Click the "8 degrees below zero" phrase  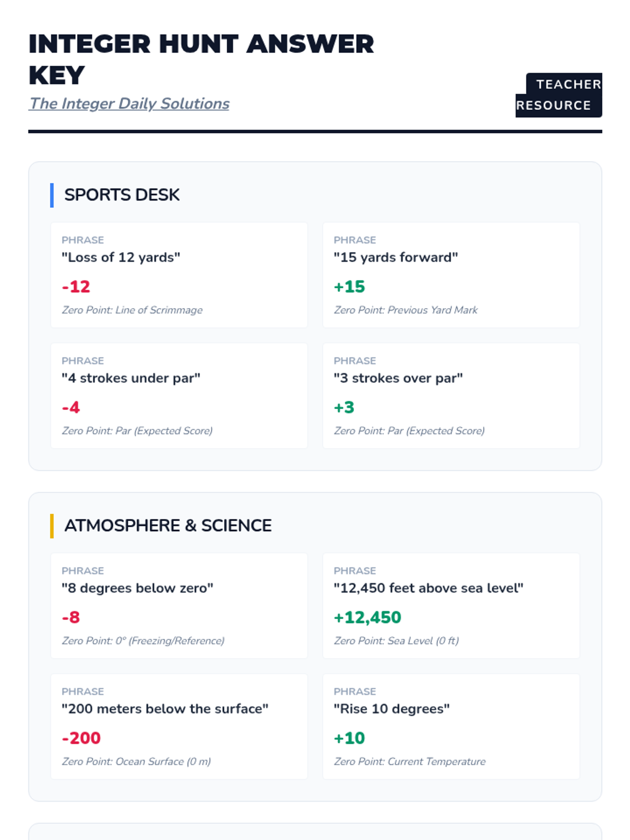[x=138, y=588]
